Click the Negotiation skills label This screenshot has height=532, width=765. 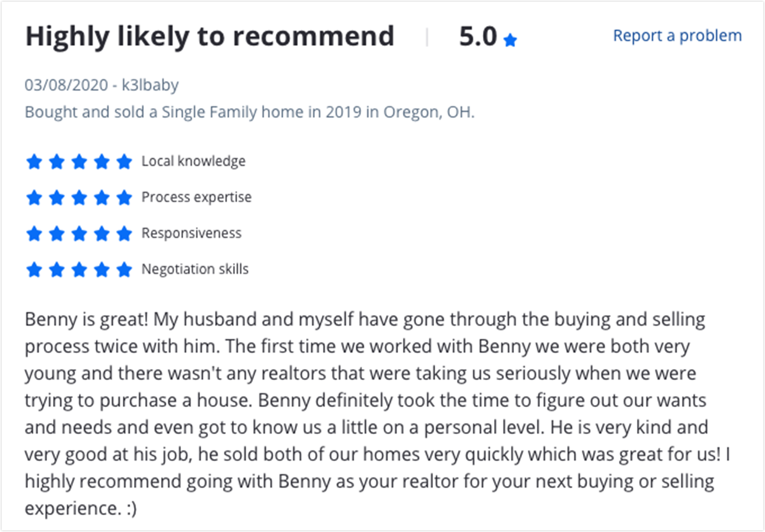pos(195,269)
